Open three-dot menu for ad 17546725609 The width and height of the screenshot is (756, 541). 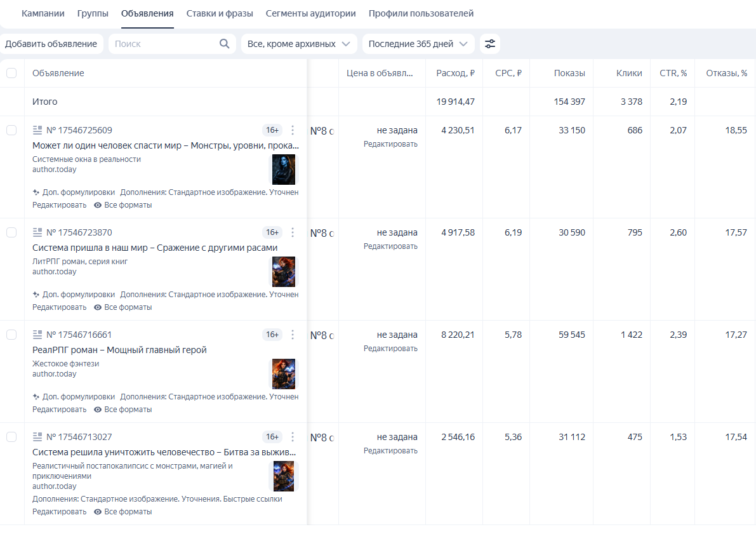(293, 130)
